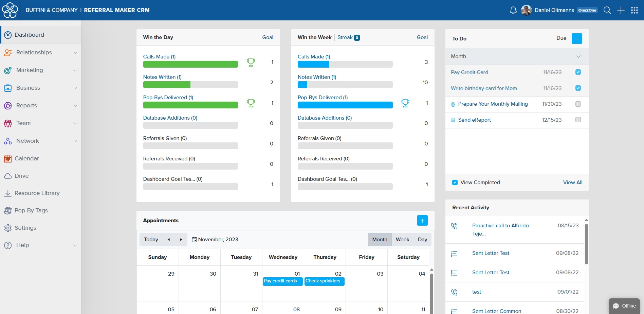
Task: Open Prepare Your Monthly Mailing task
Action: (493, 104)
